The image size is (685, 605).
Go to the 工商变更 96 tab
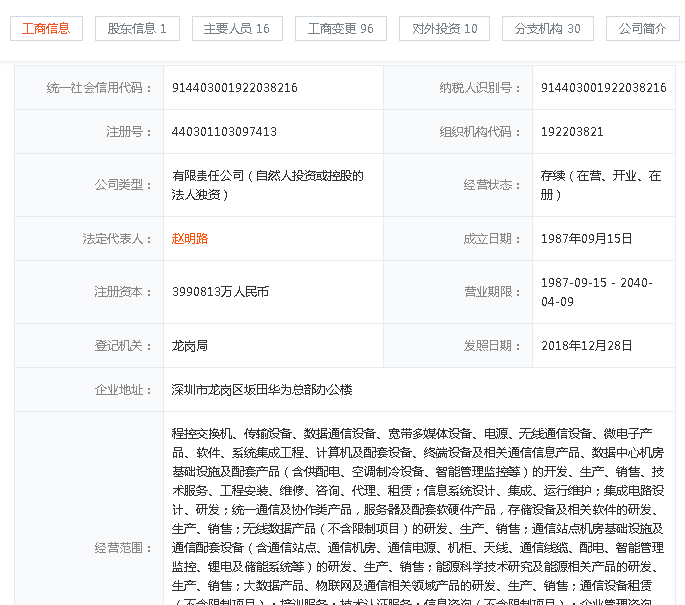341,29
